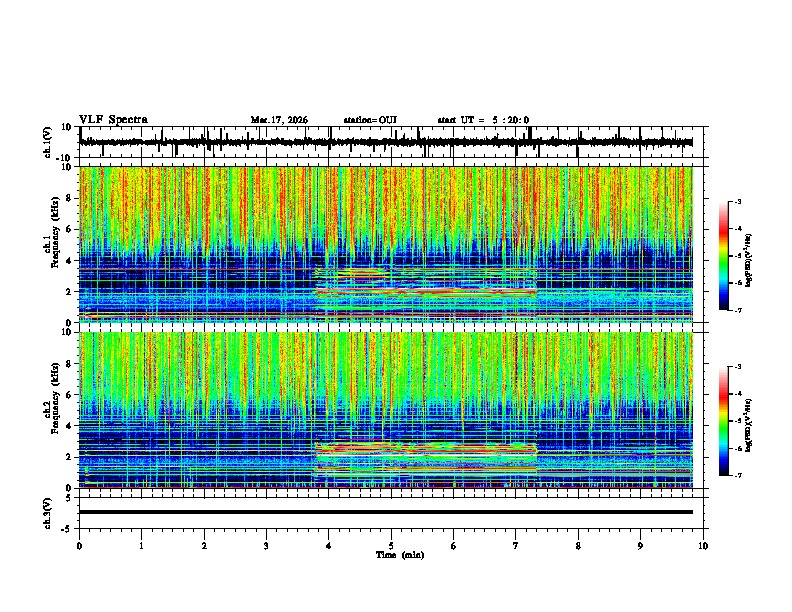Click the ch.3 flat black voltage trace

(x=386, y=512)
